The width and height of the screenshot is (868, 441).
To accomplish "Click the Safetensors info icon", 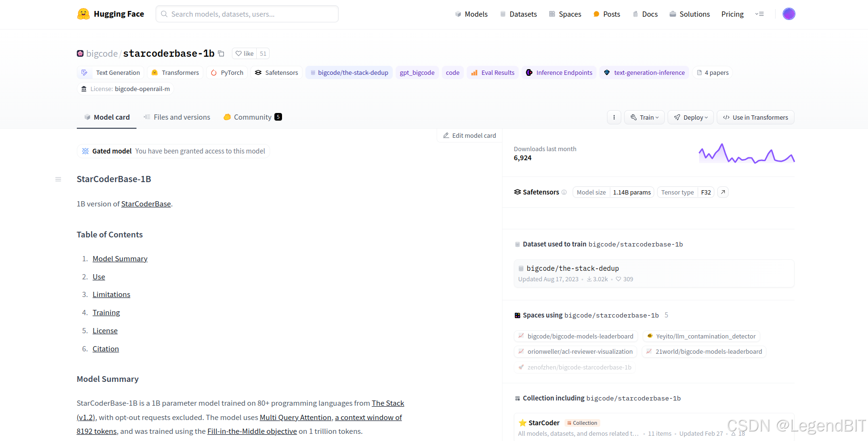I will 564,192.
